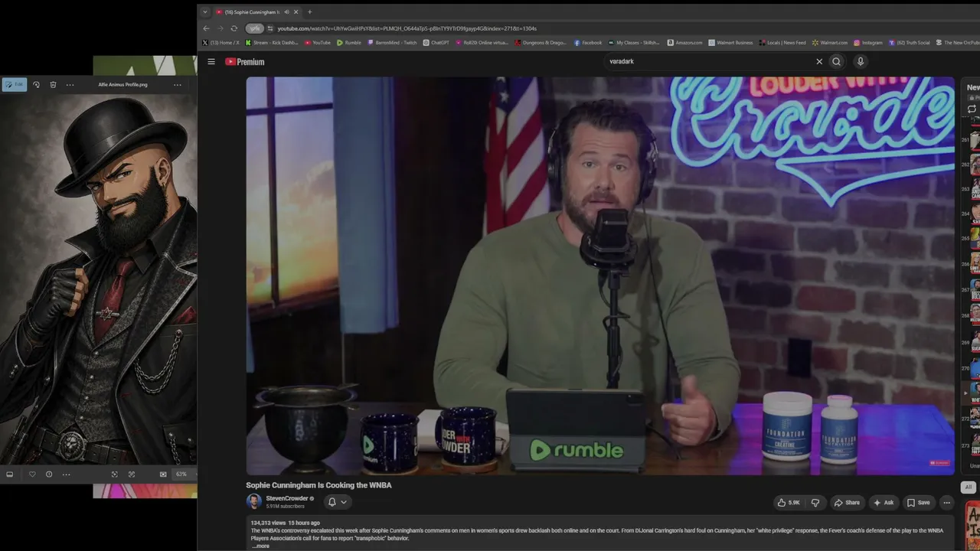Open the Stream - Kick Dashboard bookmark

(272, 43)
